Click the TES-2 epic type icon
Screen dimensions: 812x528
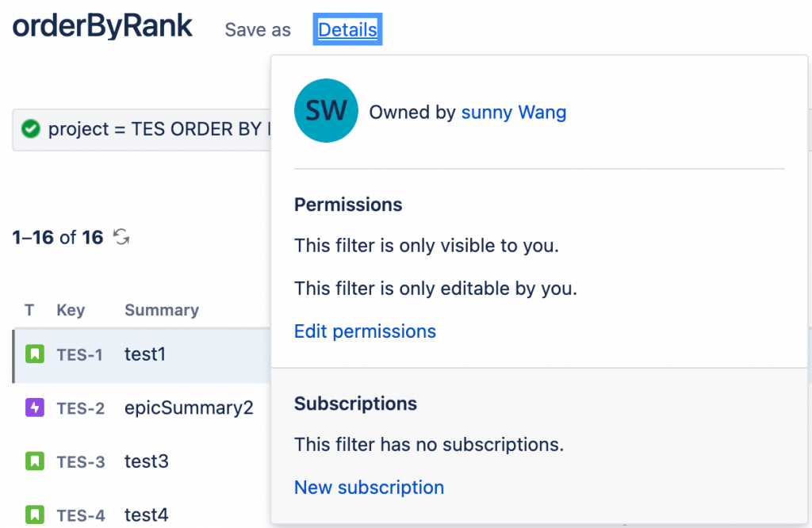tap(34, 407)
